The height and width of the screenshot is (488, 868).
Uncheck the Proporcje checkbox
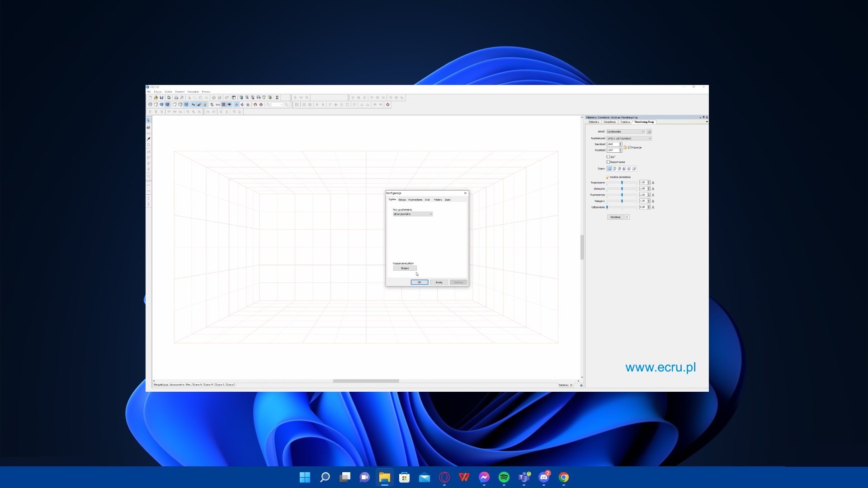click(x=629, y=147)
